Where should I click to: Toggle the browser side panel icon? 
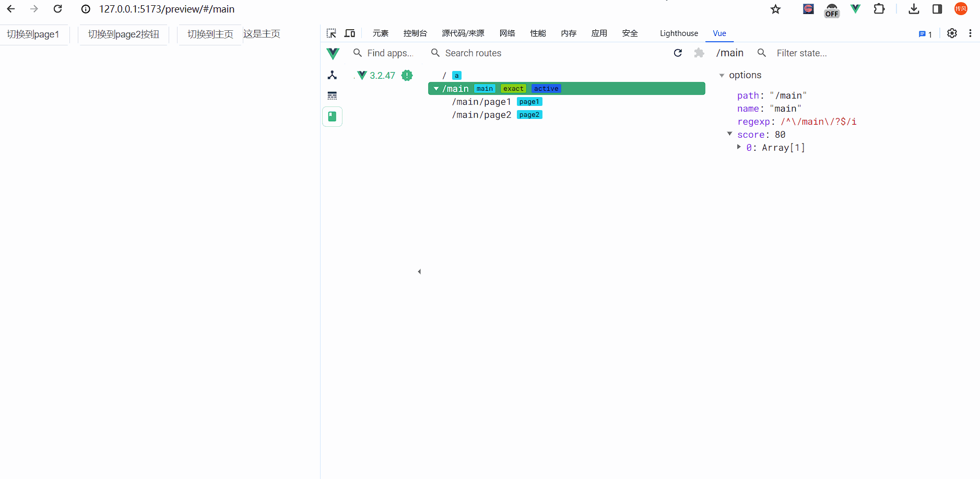click(x=937, y=9)
